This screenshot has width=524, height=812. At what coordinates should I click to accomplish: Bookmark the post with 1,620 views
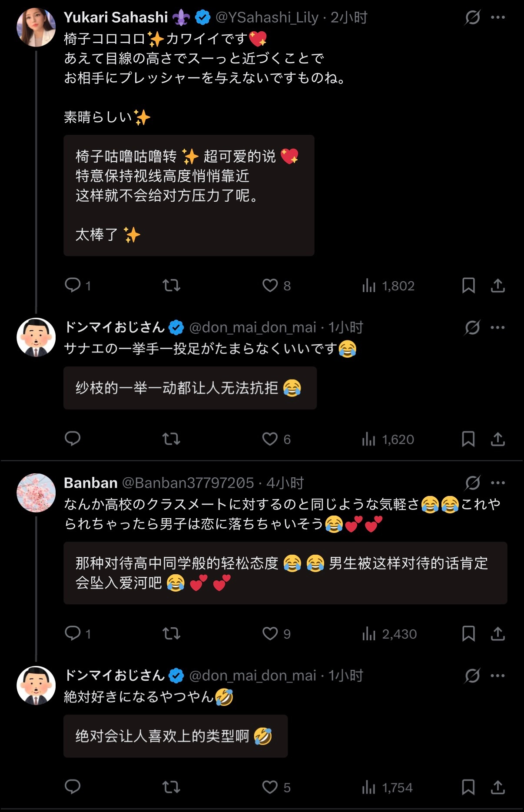pyautogui.click(x=468, y=439)
